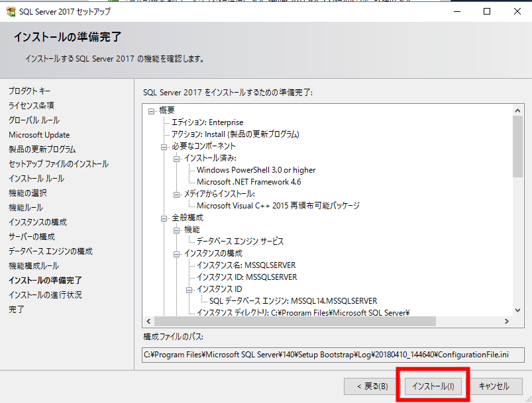
Task: Collapse the メディアからインストール node
Action: (x=177, y=194)
